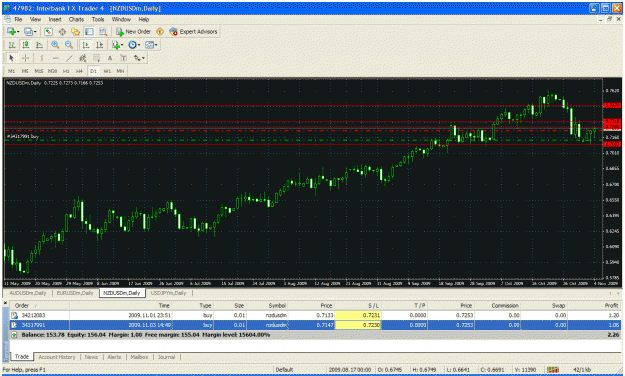
Task: Open the Help menu
Action: pos(143,20)
